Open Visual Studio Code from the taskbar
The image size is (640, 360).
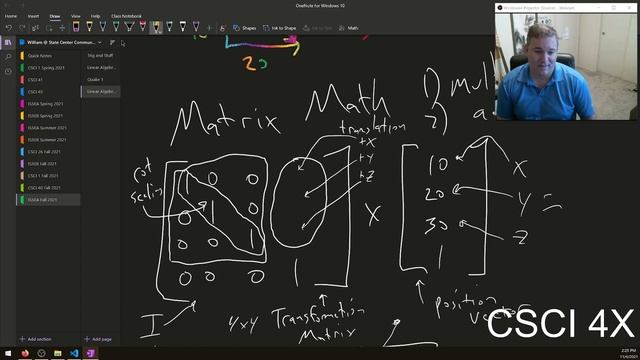coord(74,353)
